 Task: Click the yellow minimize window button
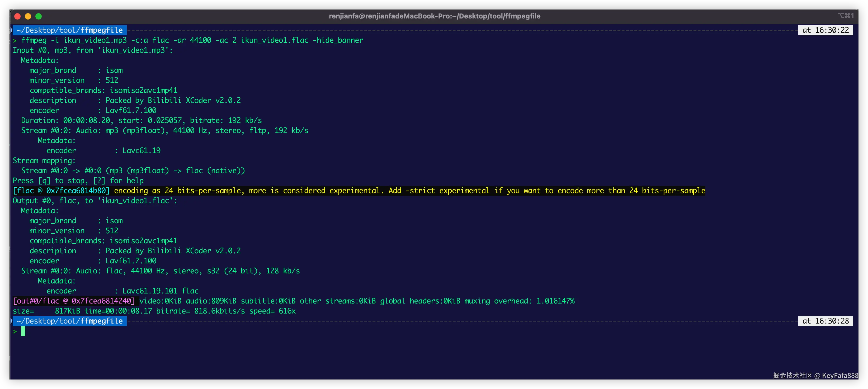click(28, 16)
